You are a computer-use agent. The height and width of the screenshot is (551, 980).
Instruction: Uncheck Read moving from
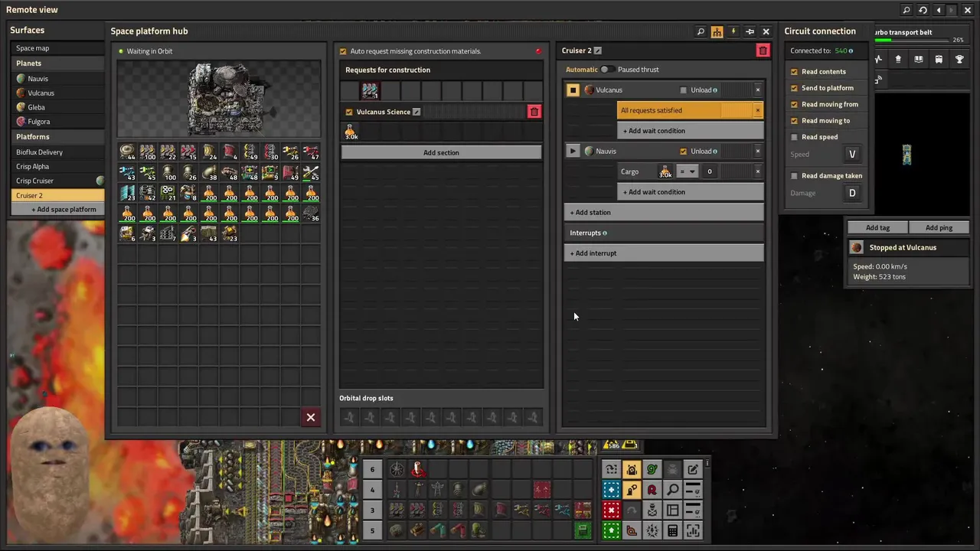794,104
